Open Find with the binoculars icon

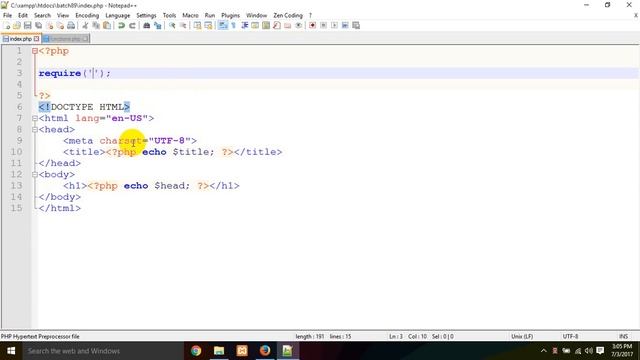[147, 25]
